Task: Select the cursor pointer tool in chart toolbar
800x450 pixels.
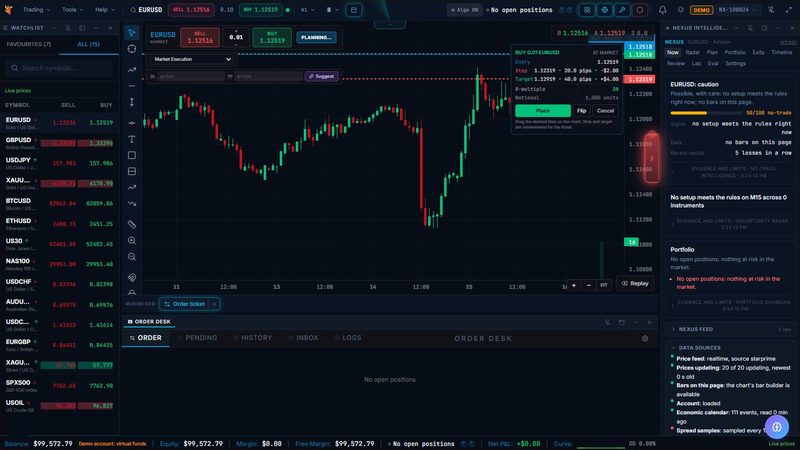Action: pyautogui.click(x=132, y=33)
